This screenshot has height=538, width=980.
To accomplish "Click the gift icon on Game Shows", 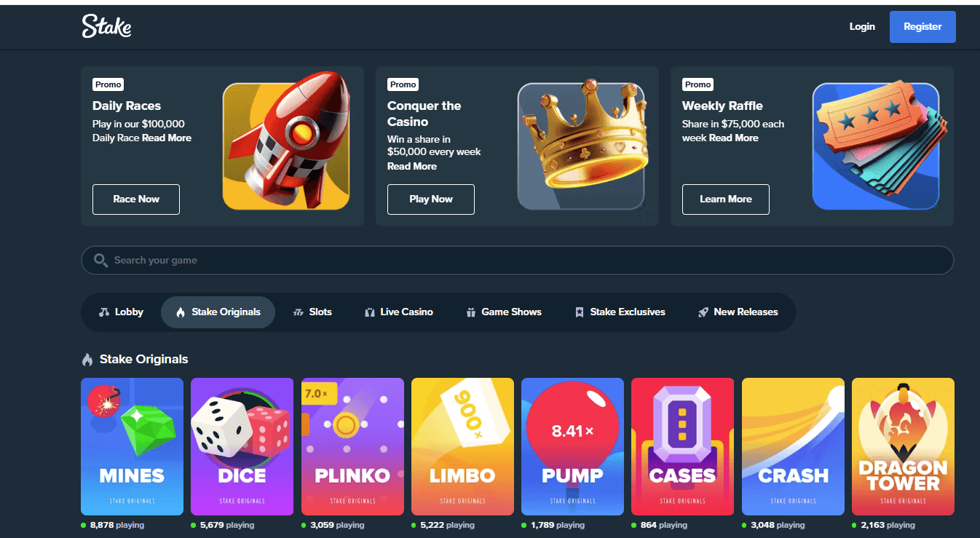I will (x=470, y=312).
